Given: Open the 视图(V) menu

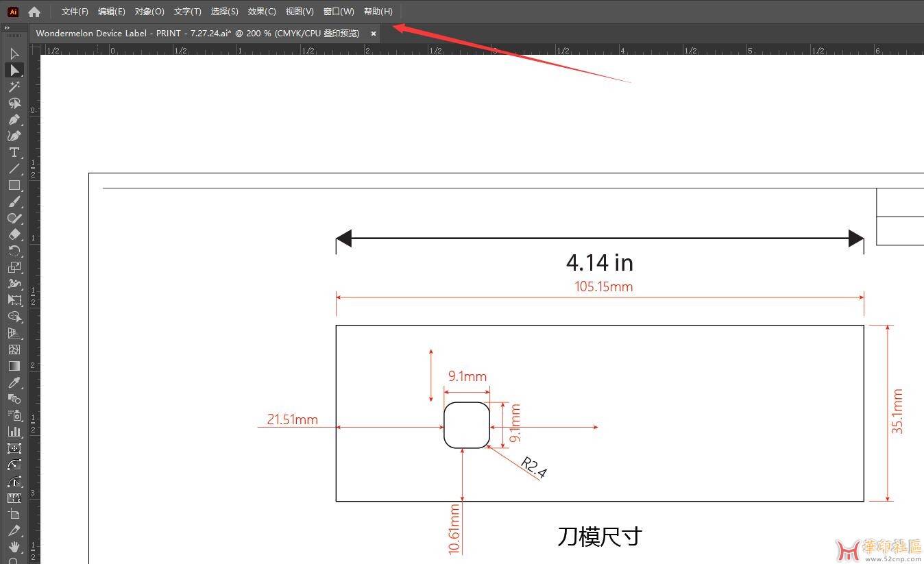Looking at the screenshot, I should tap(300, 12).
